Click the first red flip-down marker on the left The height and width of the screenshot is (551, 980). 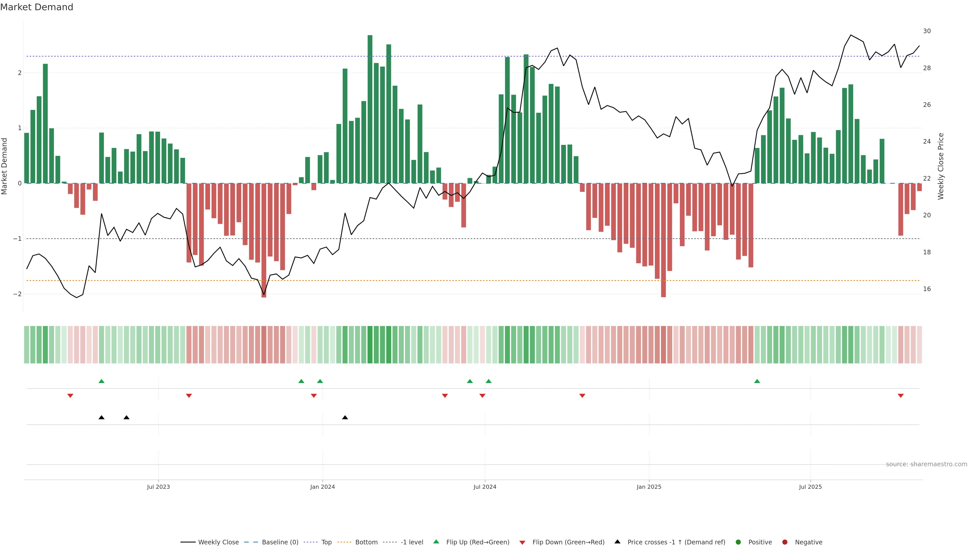point(70,396)
